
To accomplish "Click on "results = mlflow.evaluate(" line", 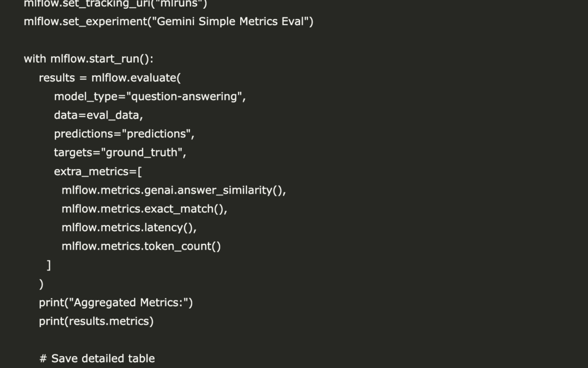I will (x=110, y=78).
